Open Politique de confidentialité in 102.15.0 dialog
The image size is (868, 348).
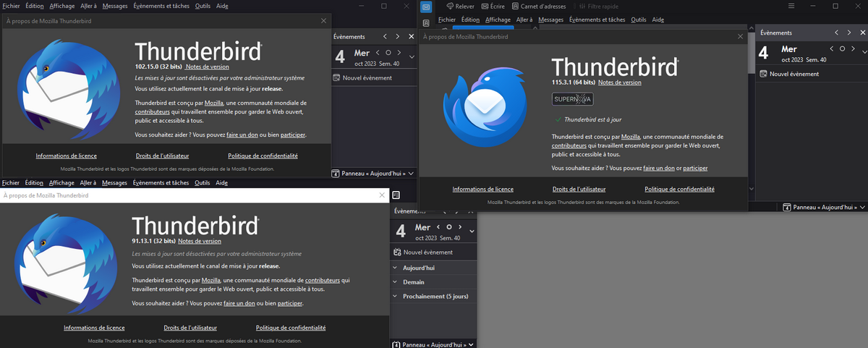(263, 156)
